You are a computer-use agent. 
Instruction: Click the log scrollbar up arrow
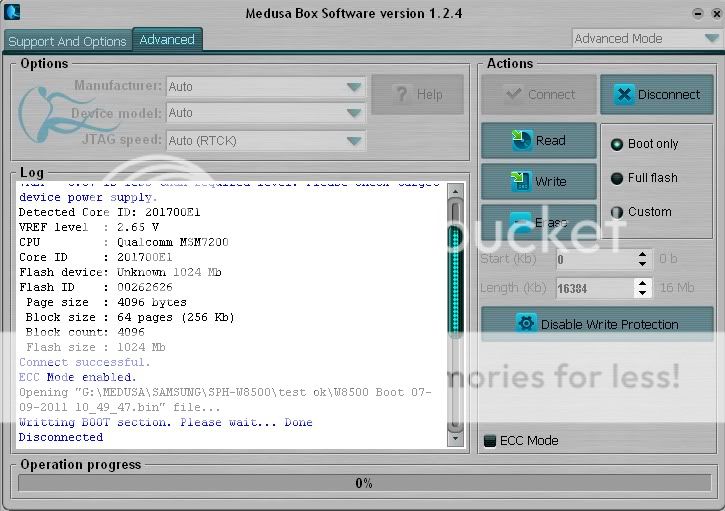click(x=455, y=191)
